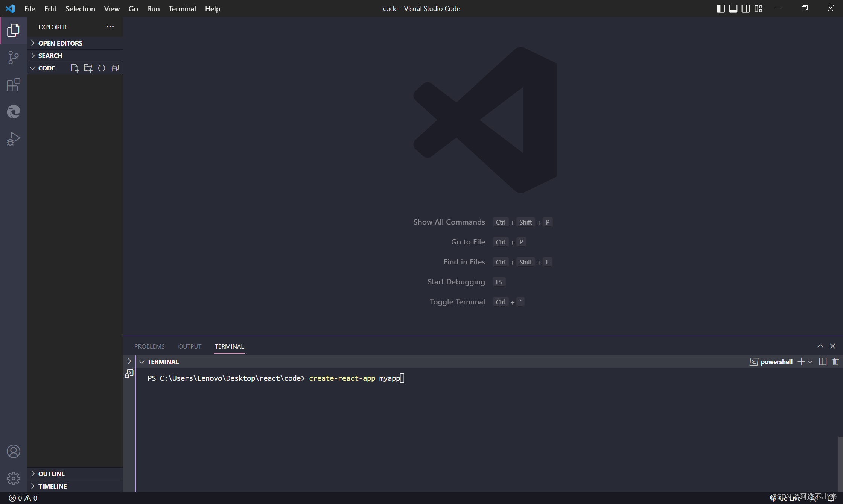
Task: Click the EXPLORER panel title
Action: click(x=52, y=27)
